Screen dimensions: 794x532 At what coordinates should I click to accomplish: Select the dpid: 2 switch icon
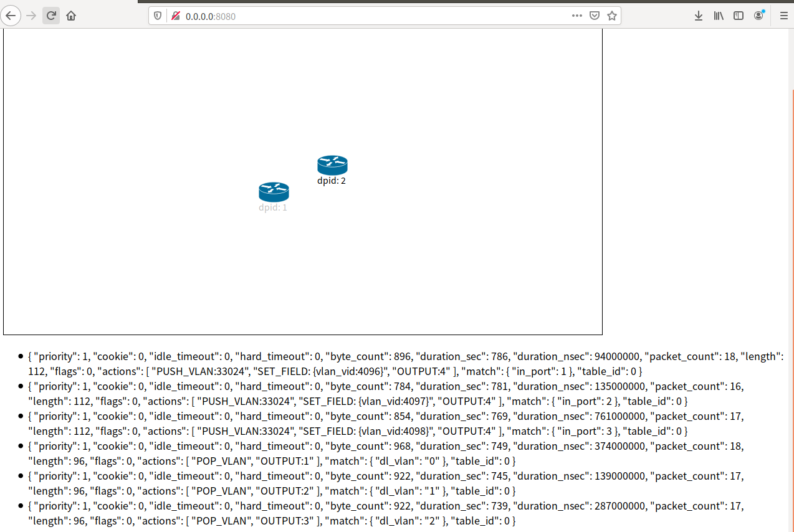(332, 165)
